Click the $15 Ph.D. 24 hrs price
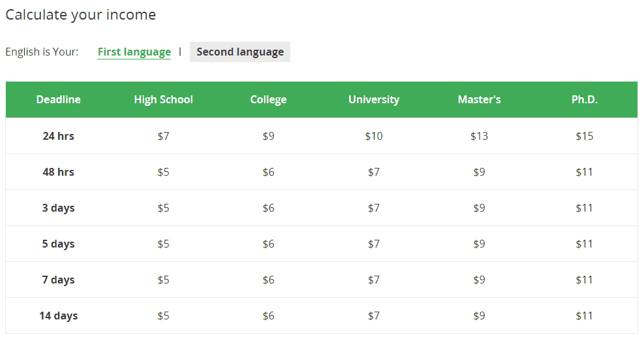This screenshot has width=644, height=341. 585,136
